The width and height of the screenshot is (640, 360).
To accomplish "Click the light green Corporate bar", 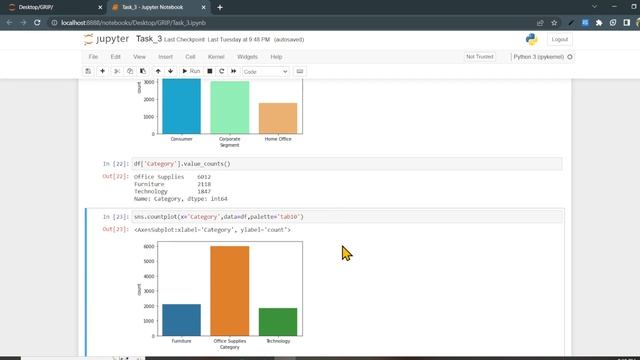I will pyautogui.click(x=230, y=107).
